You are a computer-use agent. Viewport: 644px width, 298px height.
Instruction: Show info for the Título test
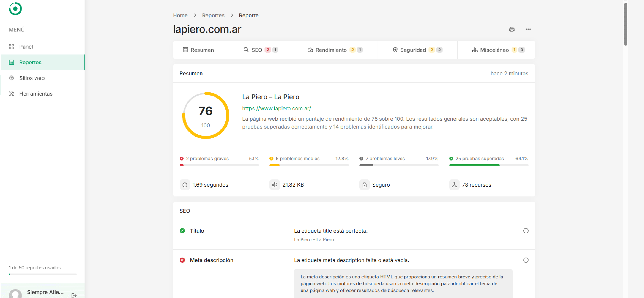(x=526, y=231)
